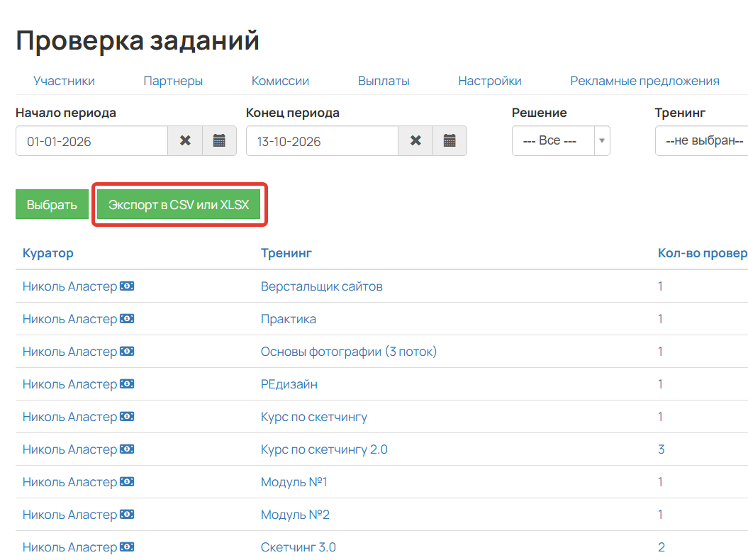Open training Модуль №1
Viewport: 748px width, 560px height.
[294, 482]
